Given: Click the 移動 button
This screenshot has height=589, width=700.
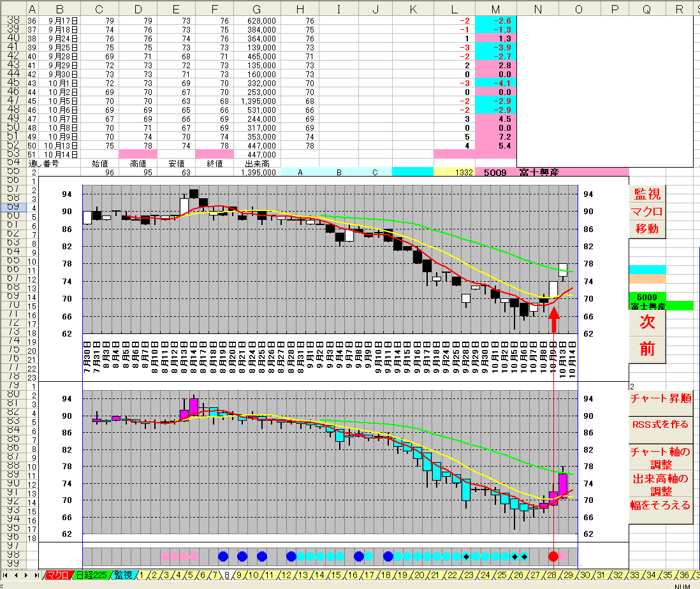Looking at the screenshot, I should coord(647,229).
